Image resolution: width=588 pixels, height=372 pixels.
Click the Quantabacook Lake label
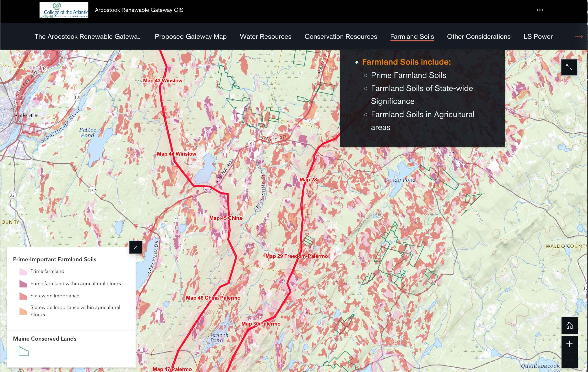[x=540, y=368]
